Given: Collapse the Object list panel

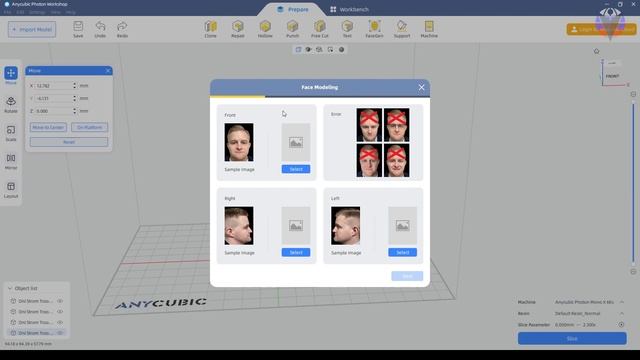Looking at the screenshot, I should pyautogui.click(x=10, y=288).
